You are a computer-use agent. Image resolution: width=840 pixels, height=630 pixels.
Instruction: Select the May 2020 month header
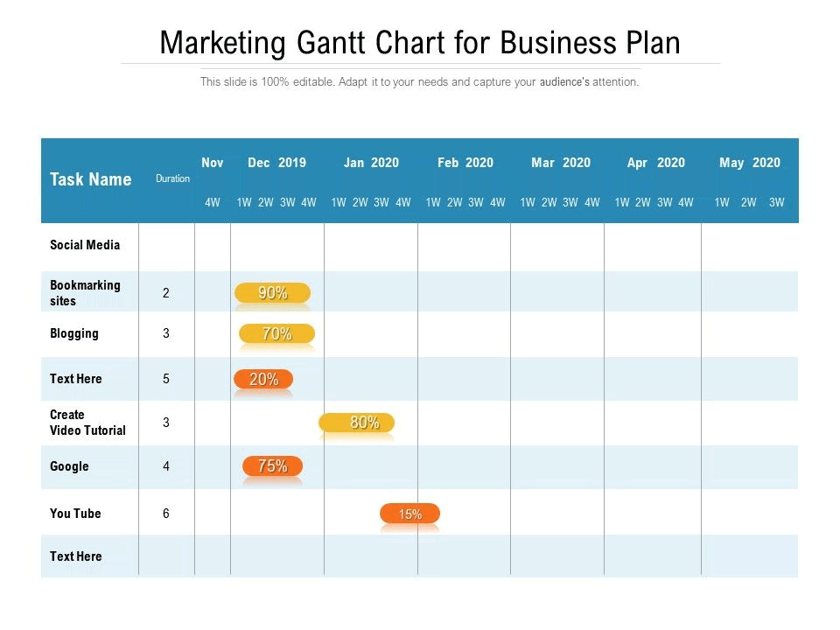pos(750,163)
